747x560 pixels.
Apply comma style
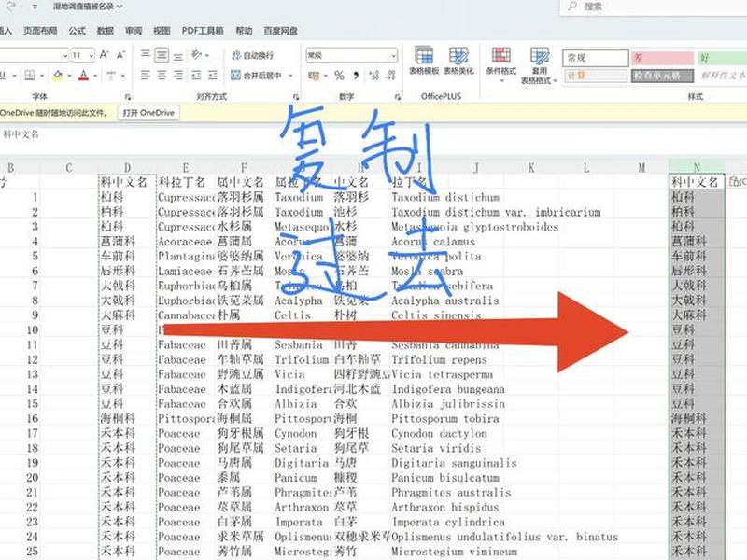(x=356, y=76)
